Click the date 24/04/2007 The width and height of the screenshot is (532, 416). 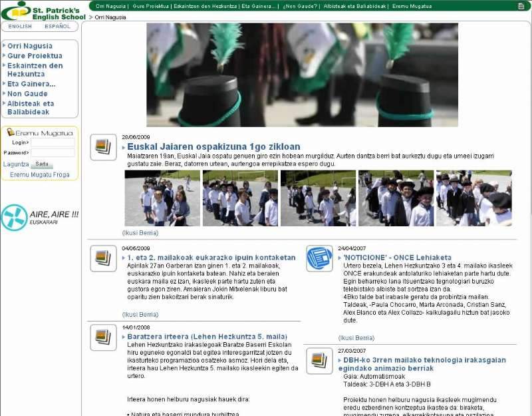(x=352, y=248)
